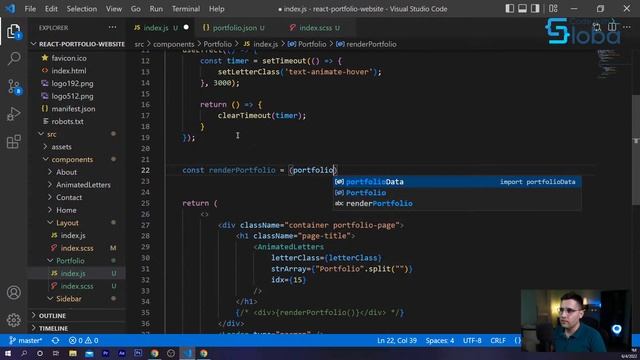
Task: Open favicon.ico file
Action: (x=77, y=58)
